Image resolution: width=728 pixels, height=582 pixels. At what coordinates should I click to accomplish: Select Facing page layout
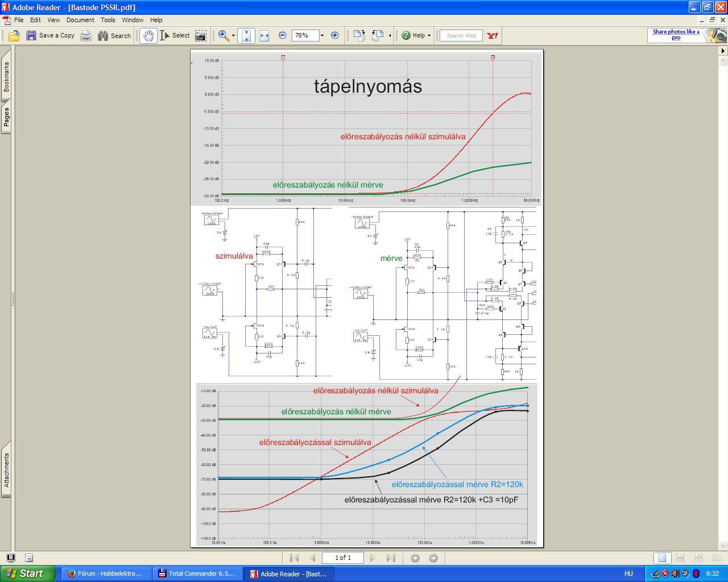pyautogui.click(x=717, y=558)
